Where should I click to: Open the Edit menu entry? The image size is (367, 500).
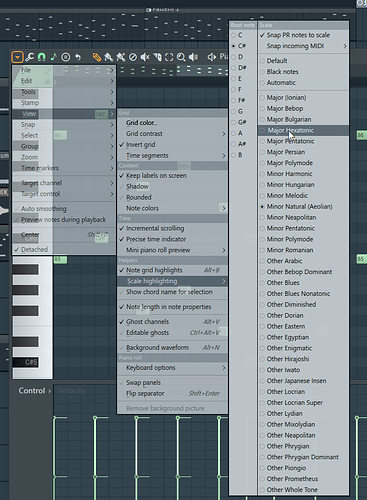pos(64,81)
